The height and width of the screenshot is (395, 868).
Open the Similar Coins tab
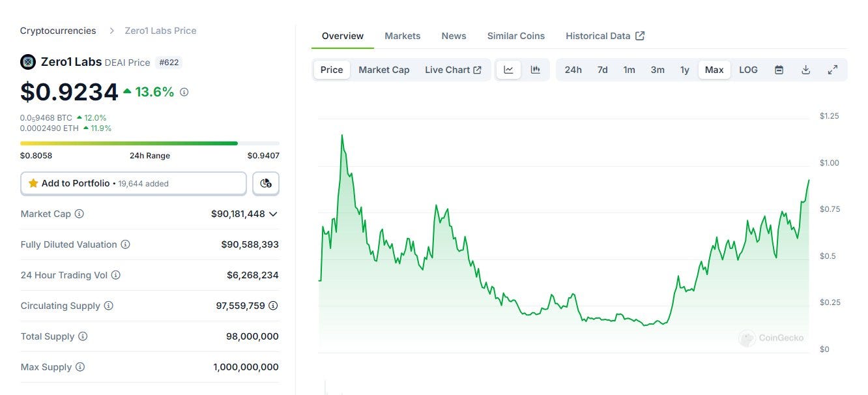pos(516,36)
